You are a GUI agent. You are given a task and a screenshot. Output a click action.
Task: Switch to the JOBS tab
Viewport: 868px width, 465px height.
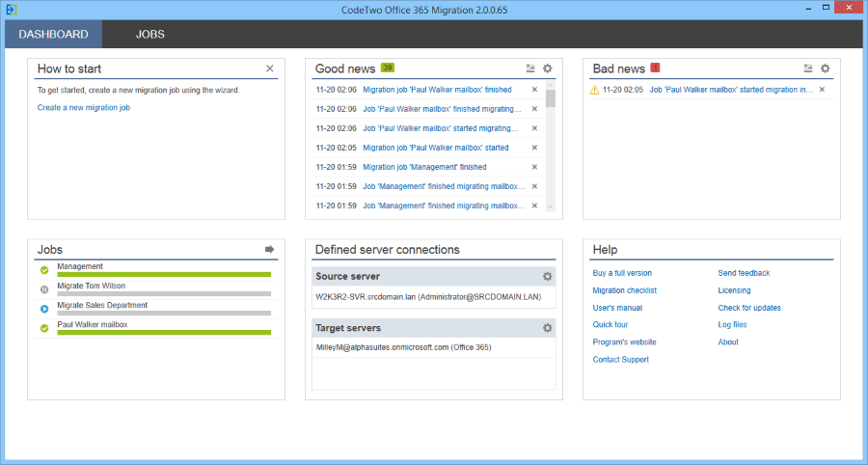coord(150,35)
